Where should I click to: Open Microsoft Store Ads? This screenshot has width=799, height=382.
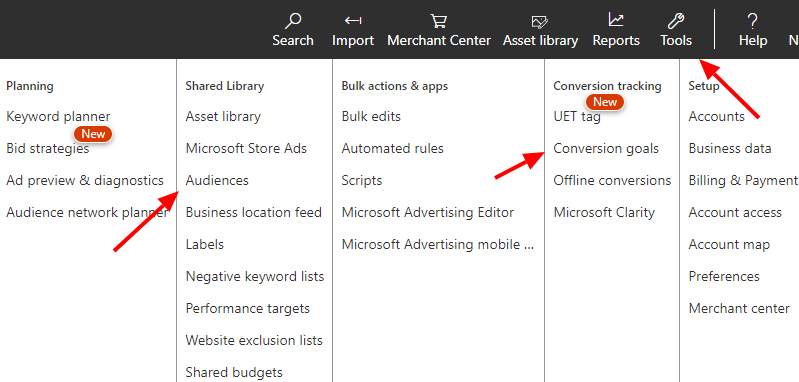pos(246,149)
